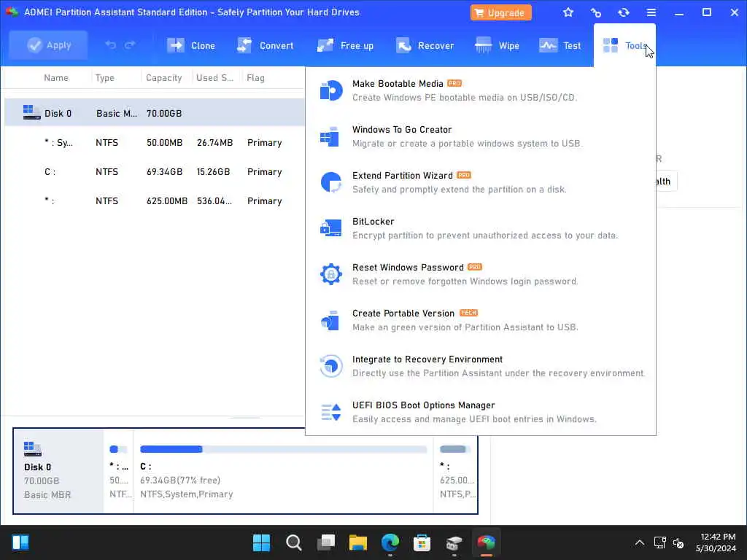Image resolution: width=747 pixels, height=560 pixels.
Task: Click the Extend Partition Wizard pie icon
Action: point(331,182)
